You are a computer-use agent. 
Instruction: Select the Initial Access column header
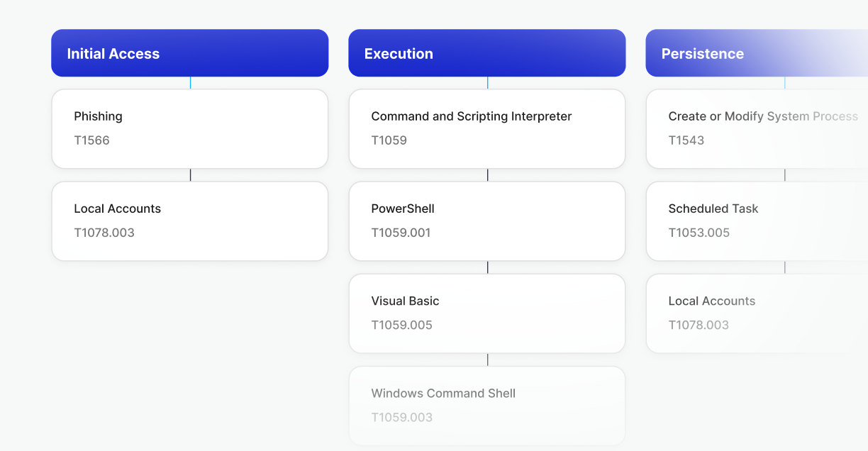pyautogui.click(x=189, y=53)
